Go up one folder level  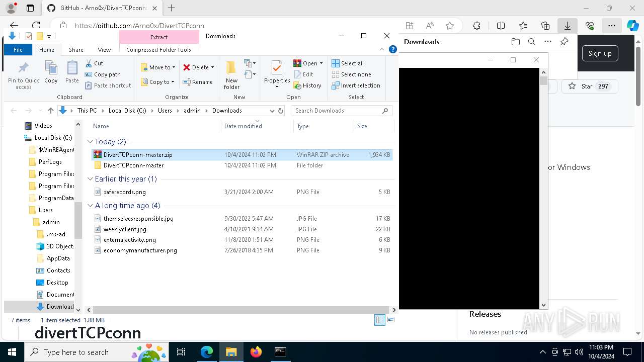coord(50,111)
